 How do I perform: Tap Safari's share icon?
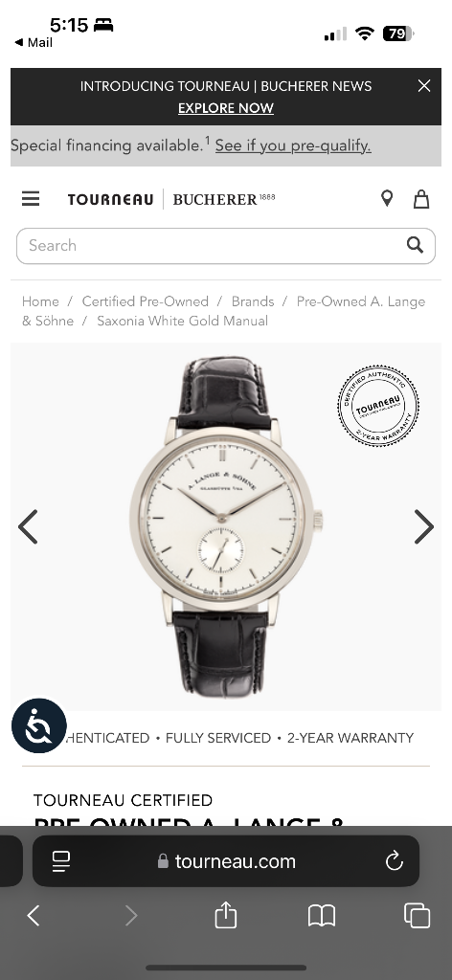[x=226, y=916]
